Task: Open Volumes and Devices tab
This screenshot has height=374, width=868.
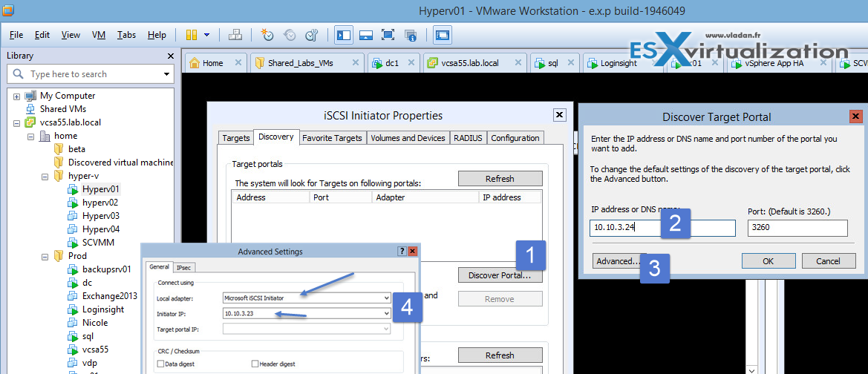Action: click(x=408, y=138)
